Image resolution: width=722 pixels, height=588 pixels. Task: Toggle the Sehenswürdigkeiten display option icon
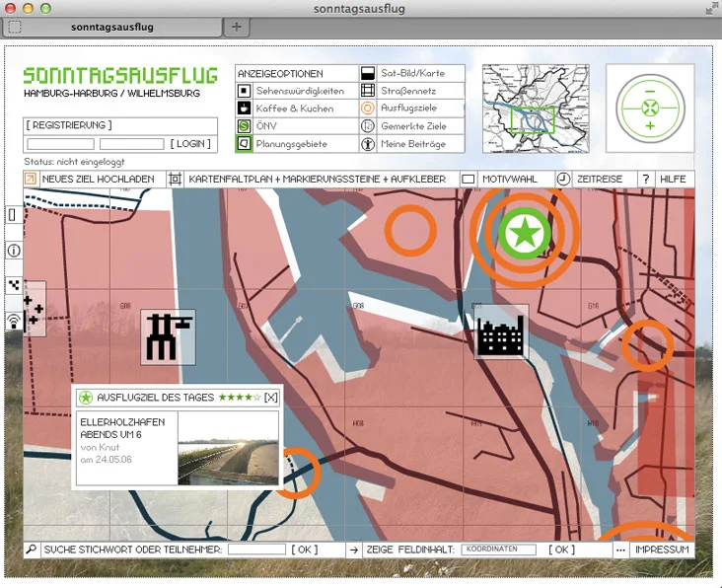point(244,91)
